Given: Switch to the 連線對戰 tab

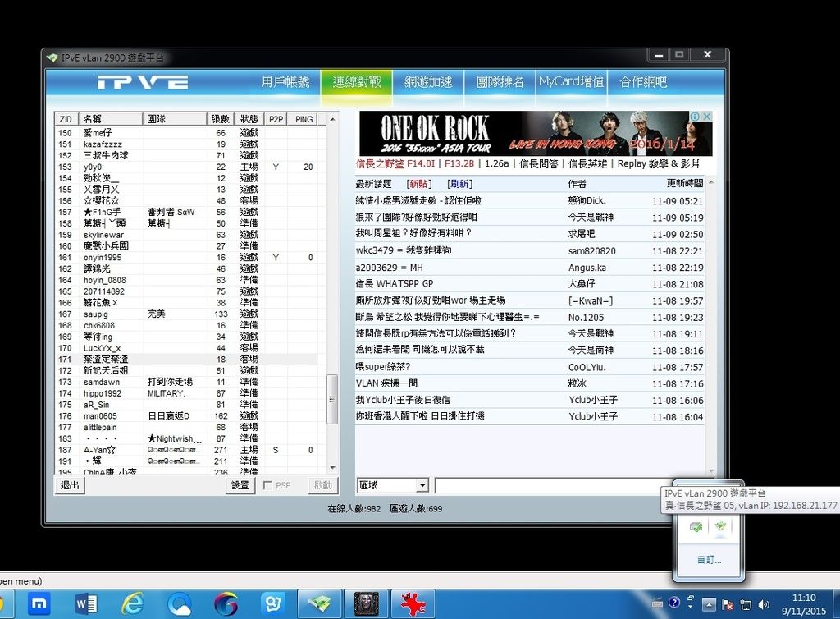Looking at the screenshot, I should pyautogui.click(x=357, y=82).
